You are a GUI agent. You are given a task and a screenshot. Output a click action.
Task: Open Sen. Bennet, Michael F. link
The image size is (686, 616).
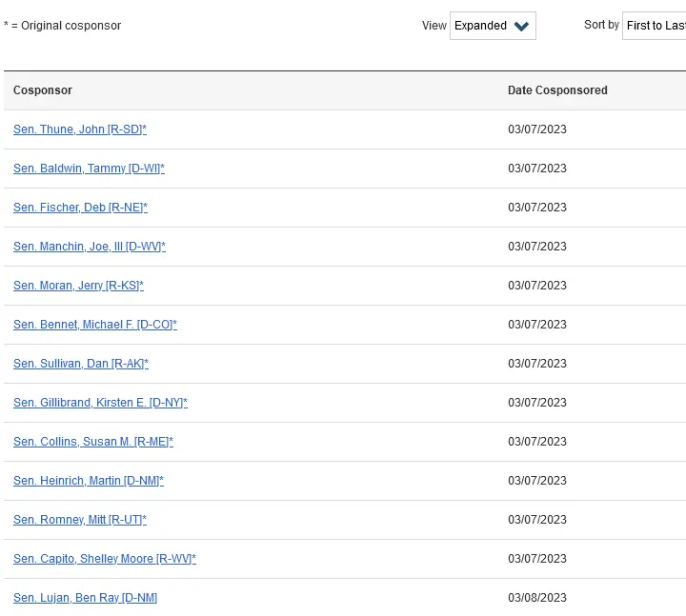point(94,325)
